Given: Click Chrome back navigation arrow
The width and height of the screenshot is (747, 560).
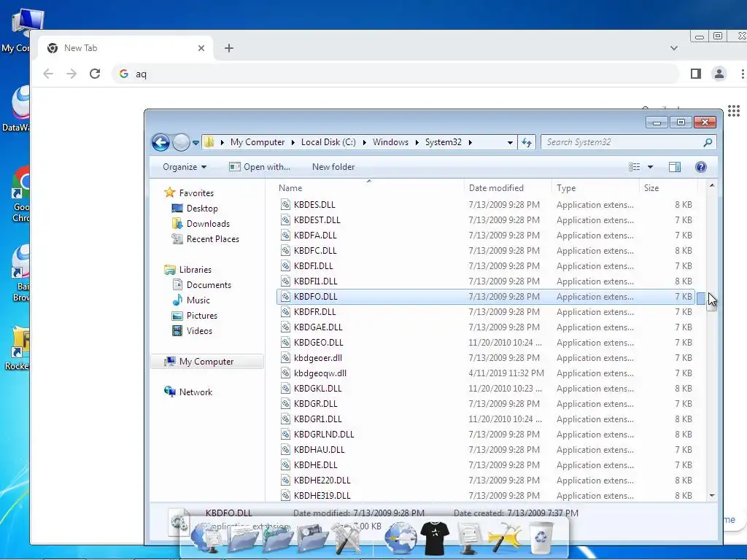Looking at the screenshot, I should [x=48, y=74].
